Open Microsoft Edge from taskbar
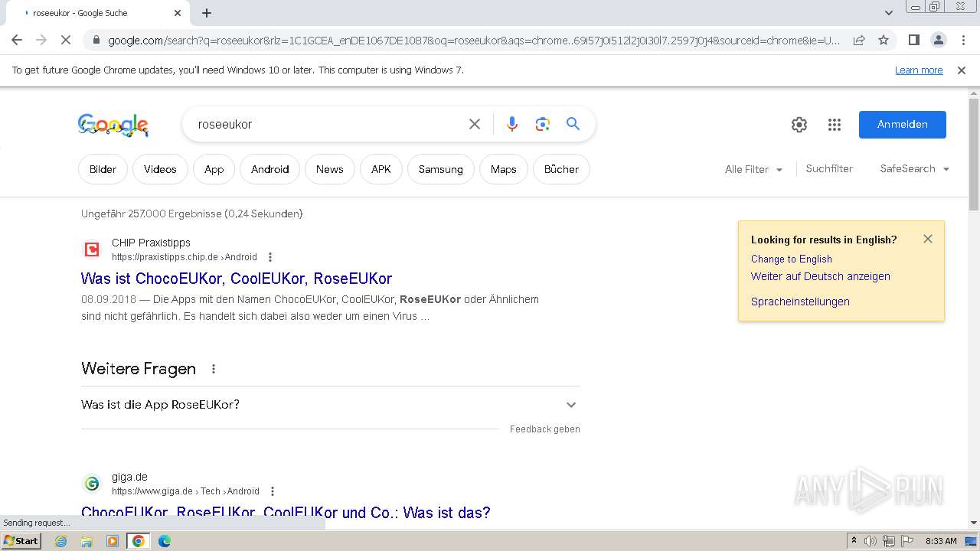This screenshot has width=980, height=551. click(x=164, y=541)
